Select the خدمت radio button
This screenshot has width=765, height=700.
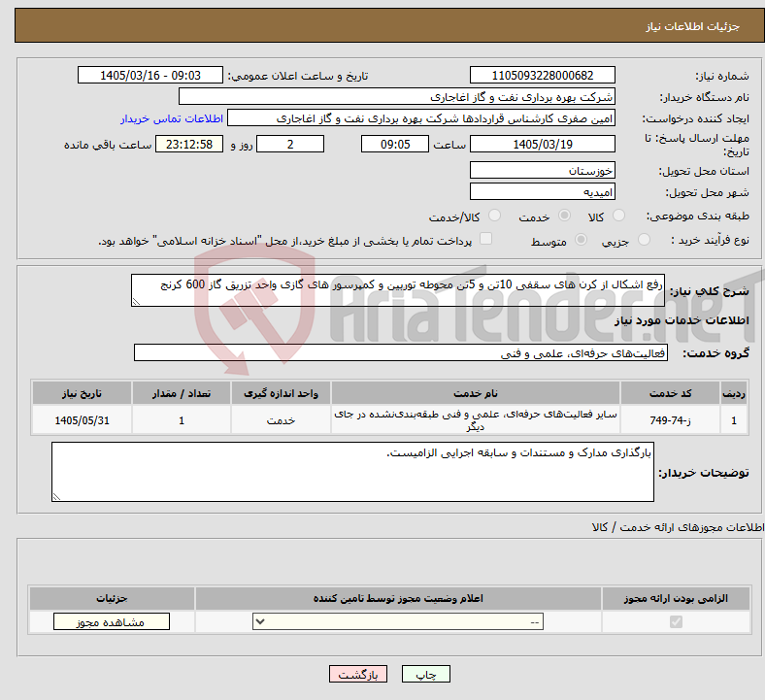click(x=564, y=216)
